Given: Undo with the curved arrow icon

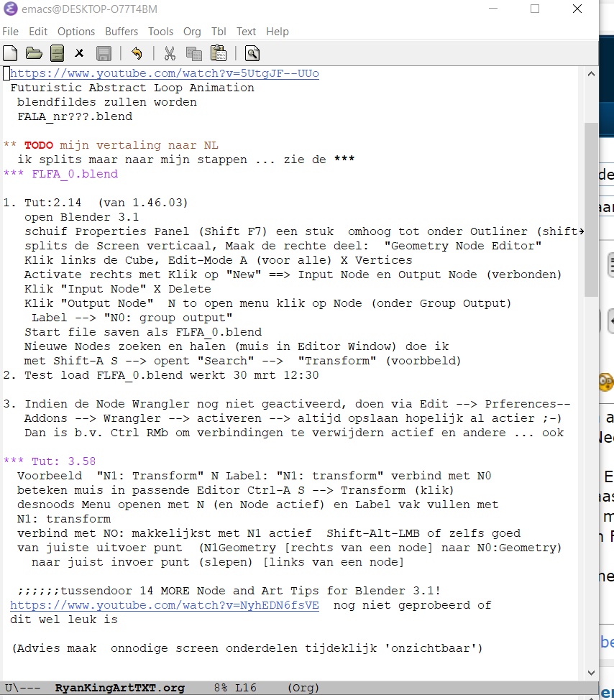Looking at the screenshot, I should coord(137,54).
